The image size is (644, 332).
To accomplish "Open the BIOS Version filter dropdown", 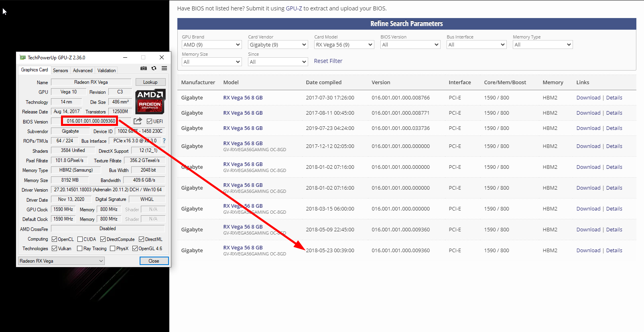I will (x=410, y=45).
